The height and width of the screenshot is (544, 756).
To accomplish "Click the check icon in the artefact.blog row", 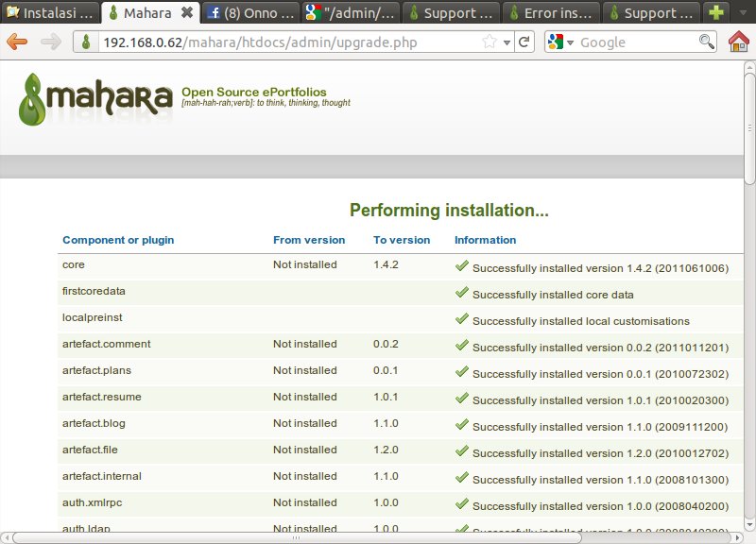I will point(462,424).
